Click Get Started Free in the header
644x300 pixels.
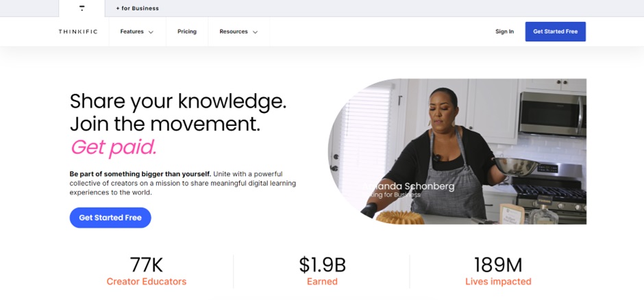[x=556, y=32]
